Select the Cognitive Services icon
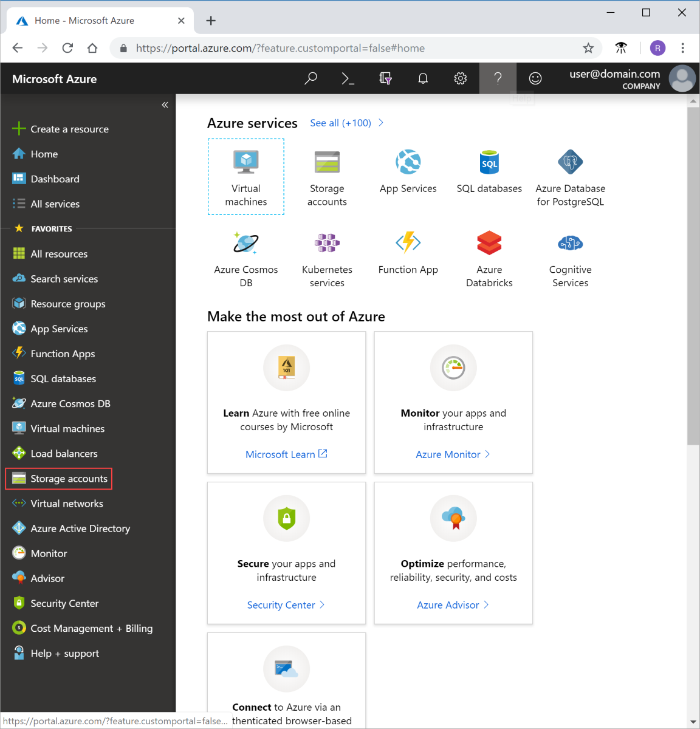The height and width of the screenshot is (729, 700). click(x=570, y=243)
